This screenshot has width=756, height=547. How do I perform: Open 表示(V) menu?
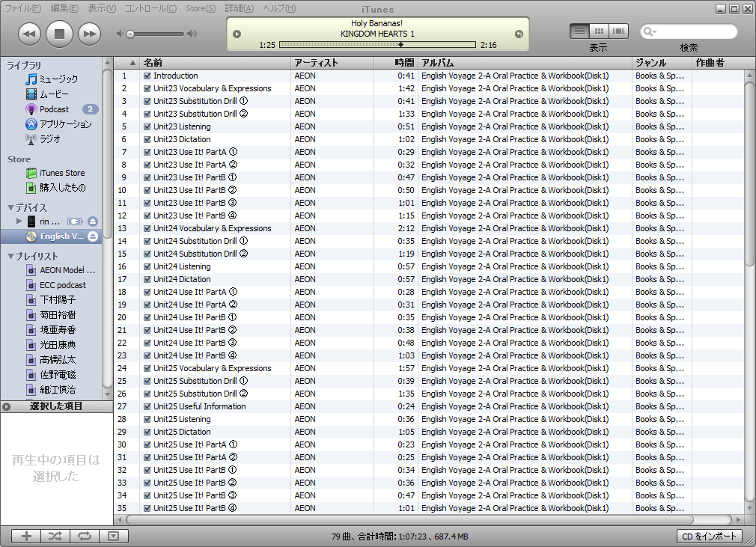click(102, 8)
